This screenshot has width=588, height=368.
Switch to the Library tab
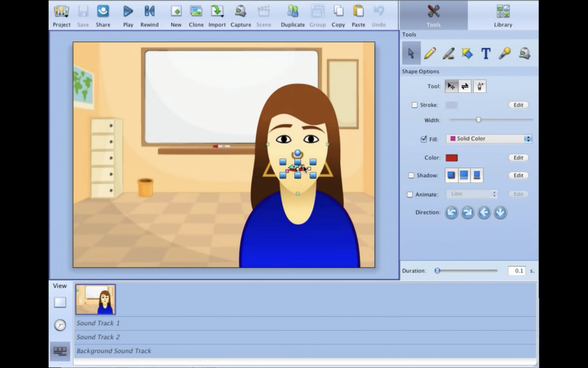tap(503, 15)
